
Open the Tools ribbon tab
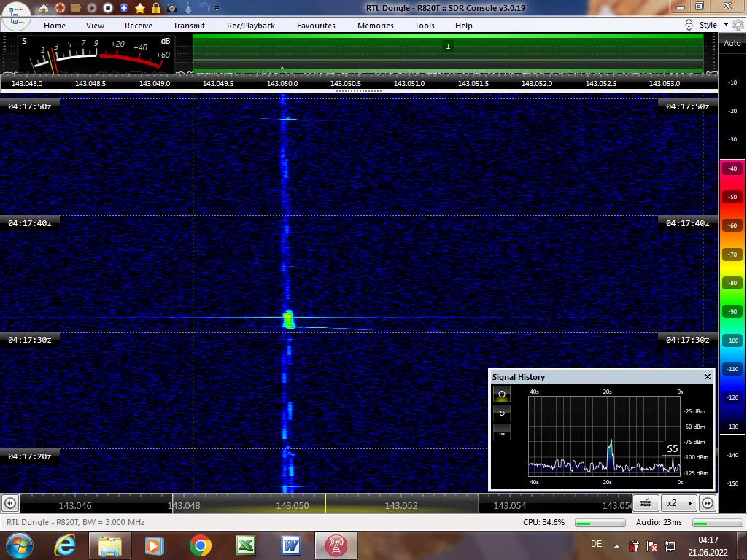pos(425,26)
